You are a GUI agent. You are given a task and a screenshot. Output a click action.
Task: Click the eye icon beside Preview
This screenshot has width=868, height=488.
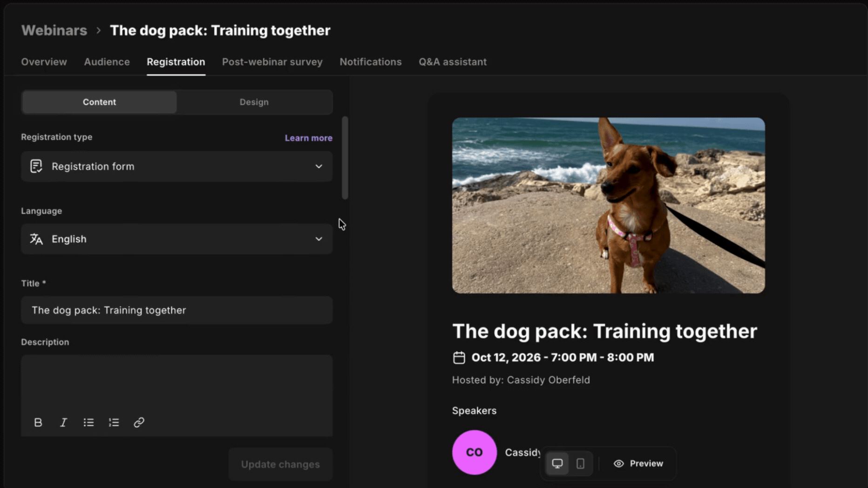tap(618, 463)
